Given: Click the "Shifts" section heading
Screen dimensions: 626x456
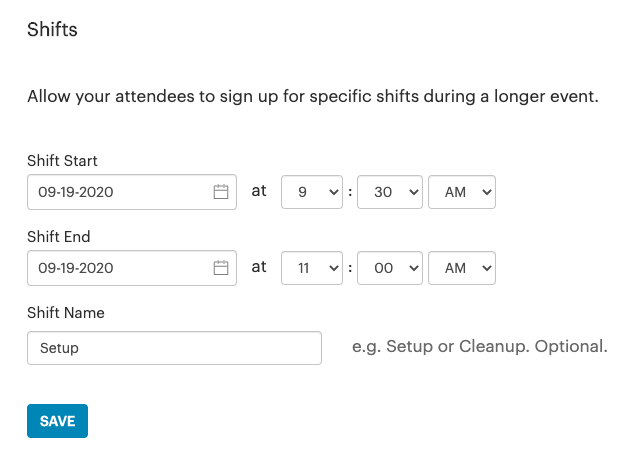Looking at the screenshot, I should [52, 30].
